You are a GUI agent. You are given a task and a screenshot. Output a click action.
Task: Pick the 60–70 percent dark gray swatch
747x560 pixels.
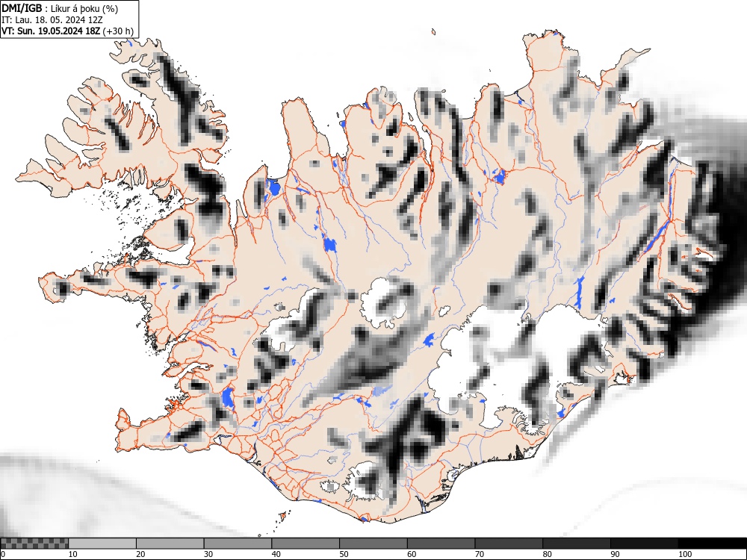pyautogui.click(x=441, y=544)
